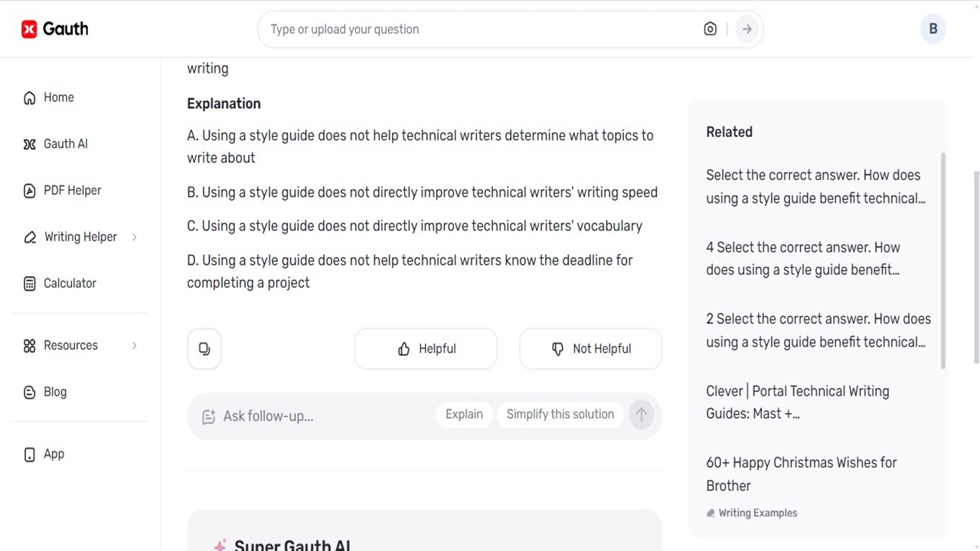Expand the Resources section
The width and height of the screenshot is (980, 551).
point(70,345)
